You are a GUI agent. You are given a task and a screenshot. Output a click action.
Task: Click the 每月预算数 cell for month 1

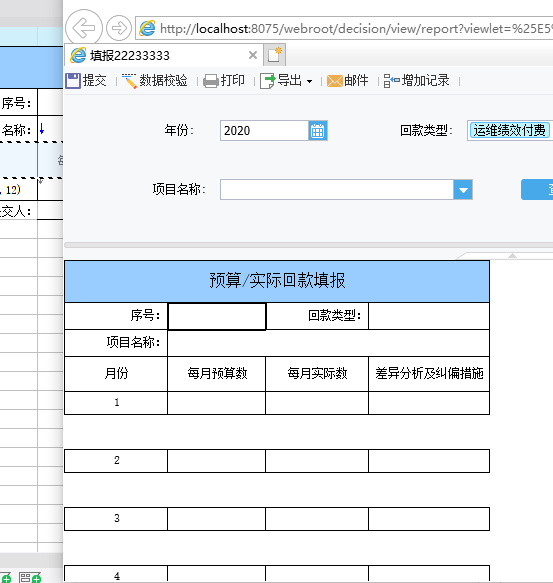click(217, 403)
